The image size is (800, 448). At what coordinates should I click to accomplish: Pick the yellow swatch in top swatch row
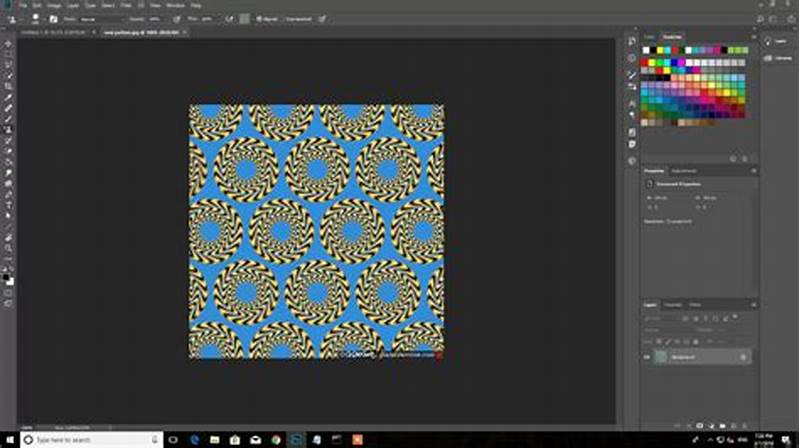660,50
